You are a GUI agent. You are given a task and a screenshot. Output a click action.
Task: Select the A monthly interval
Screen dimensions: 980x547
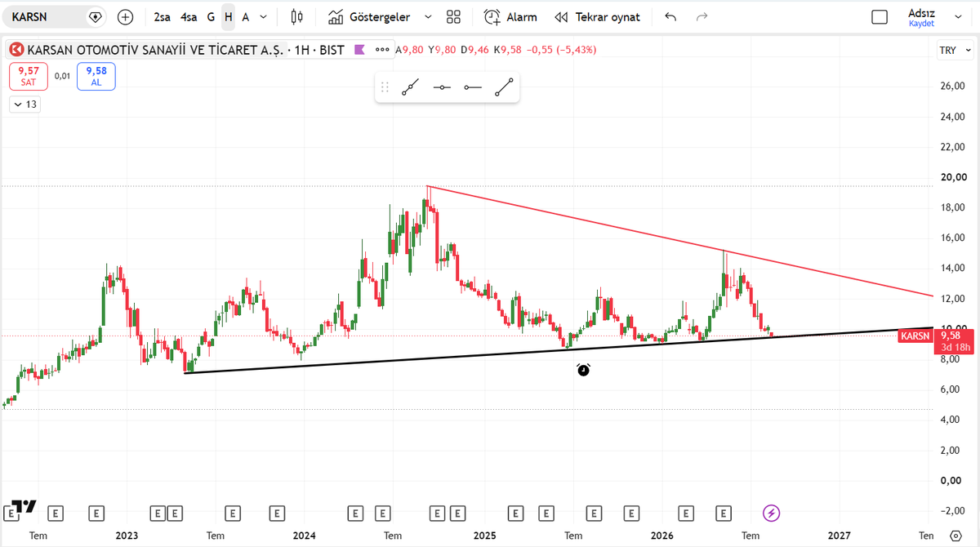[x=245, y=16]
